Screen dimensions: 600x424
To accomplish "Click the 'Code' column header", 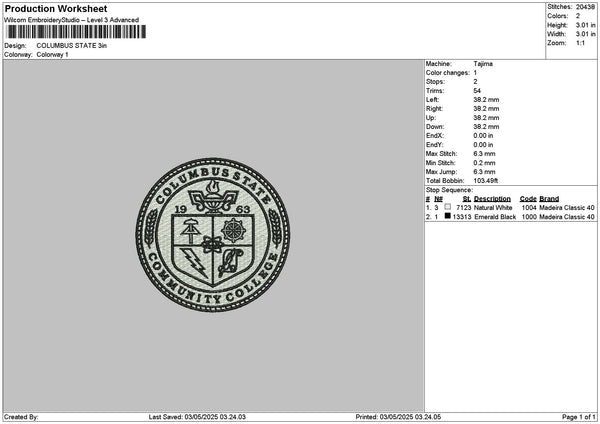I will tap(528, 199).
